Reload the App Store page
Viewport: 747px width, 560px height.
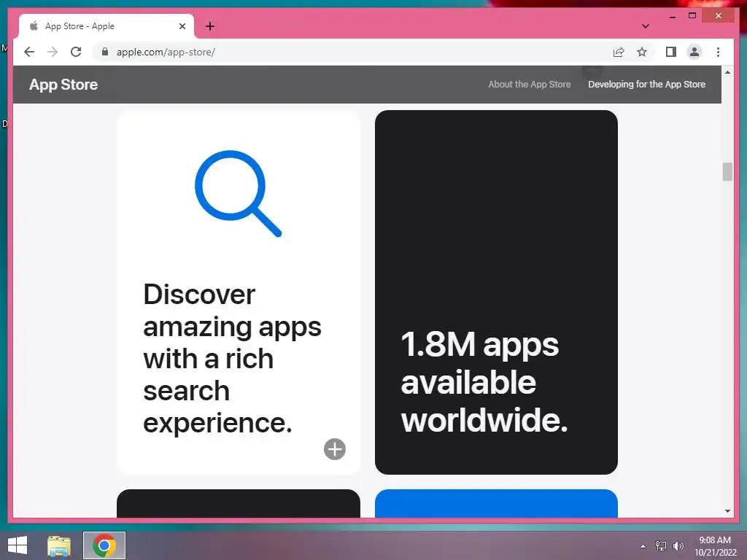click(76, 52)
